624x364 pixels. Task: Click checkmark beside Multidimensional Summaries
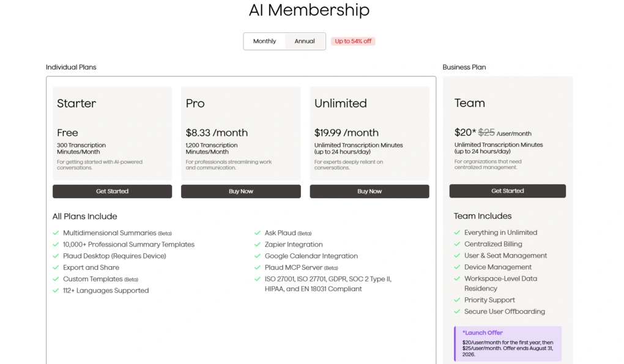(x=56, y=233)
